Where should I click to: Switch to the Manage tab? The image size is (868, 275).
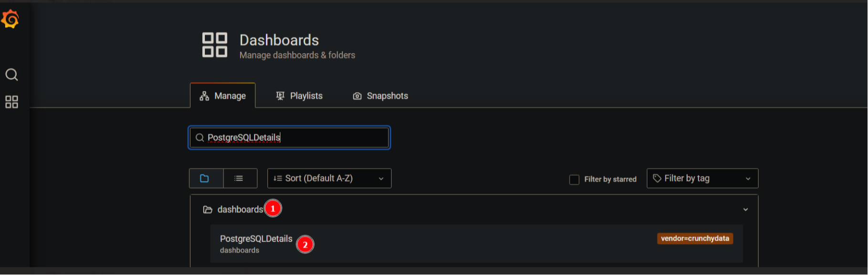pyautogui.click(x=223, y=95)
